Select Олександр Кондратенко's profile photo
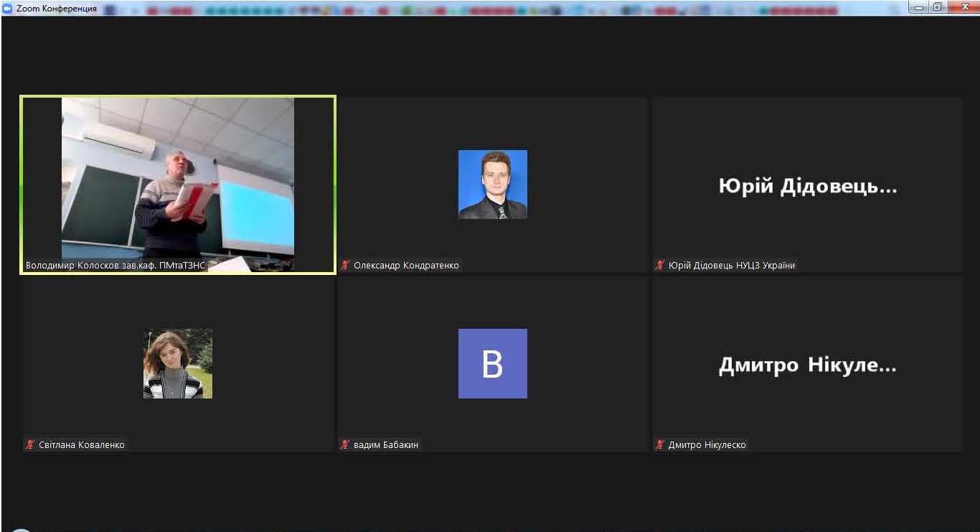Screen dimensions: 980x532 pos(492,185)
